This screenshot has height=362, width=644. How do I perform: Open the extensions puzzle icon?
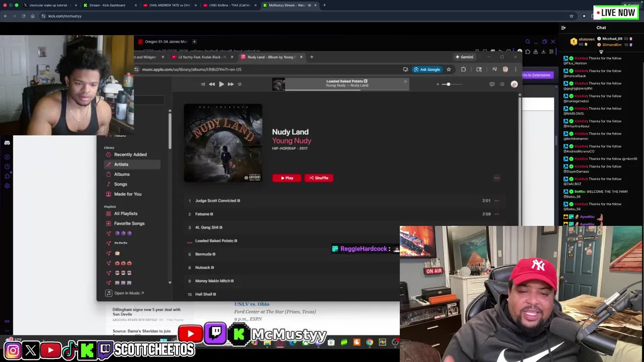[463, 69]
